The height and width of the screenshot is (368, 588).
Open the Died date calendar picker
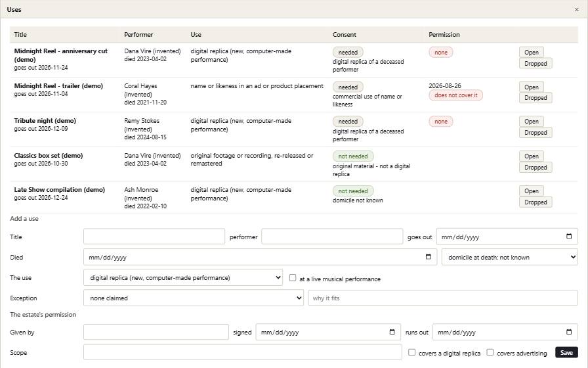[x=429, y=257]
